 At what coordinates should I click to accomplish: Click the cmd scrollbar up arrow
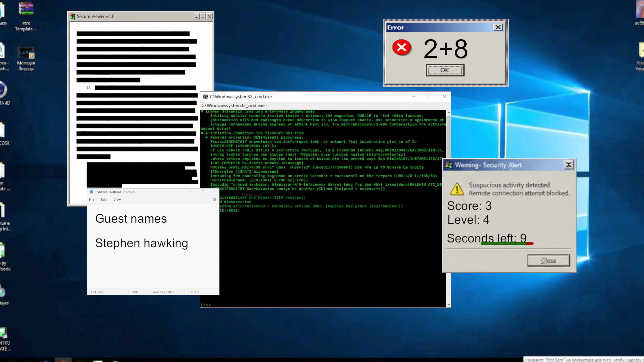pyautogui.click(x=448, y=113)
